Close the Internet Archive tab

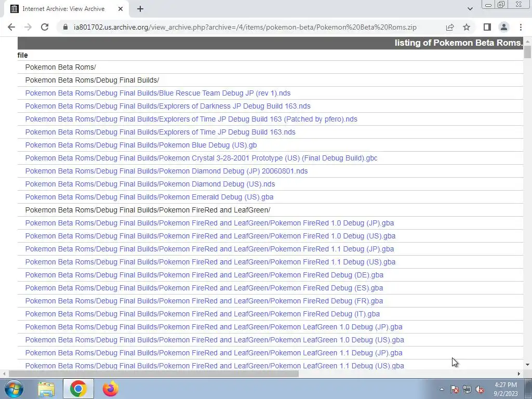pos(121,9)
